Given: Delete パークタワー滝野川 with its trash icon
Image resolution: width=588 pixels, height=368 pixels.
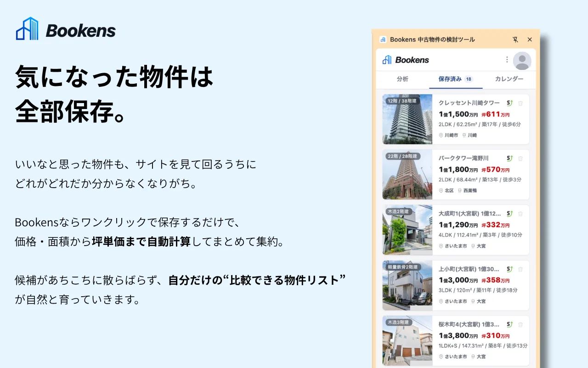Looking at the screenshot, I should [x=520, y=158].
